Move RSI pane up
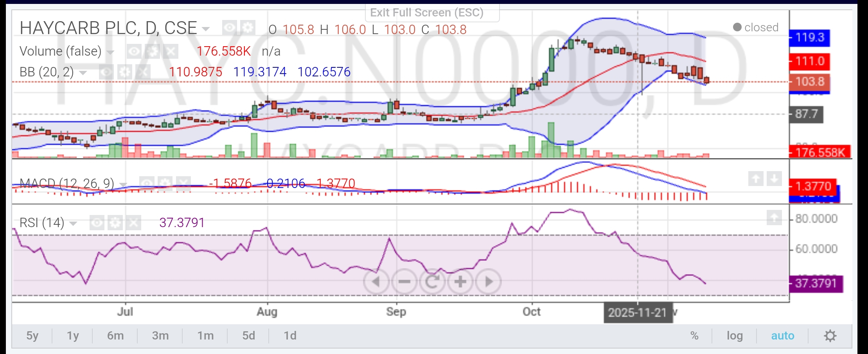Image resolution: width=868 pixels, height=354 pixels. (x=774, y=218)
